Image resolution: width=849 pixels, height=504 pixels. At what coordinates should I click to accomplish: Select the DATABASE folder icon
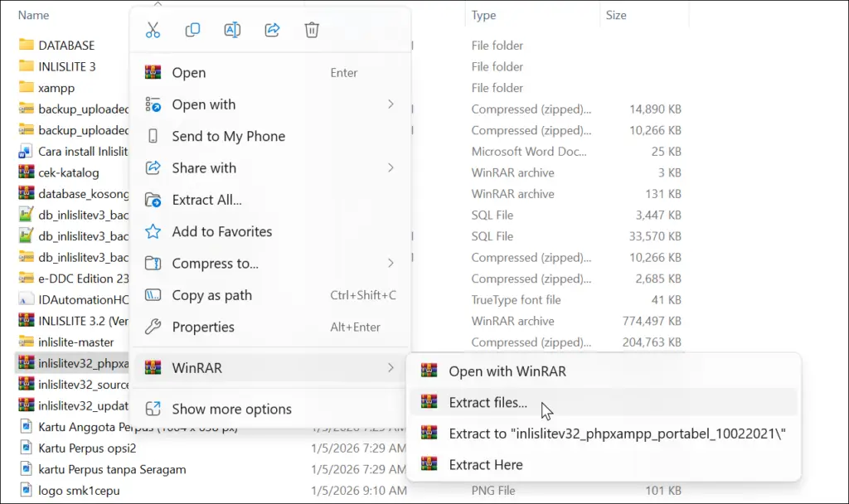(x=26, y=46)
